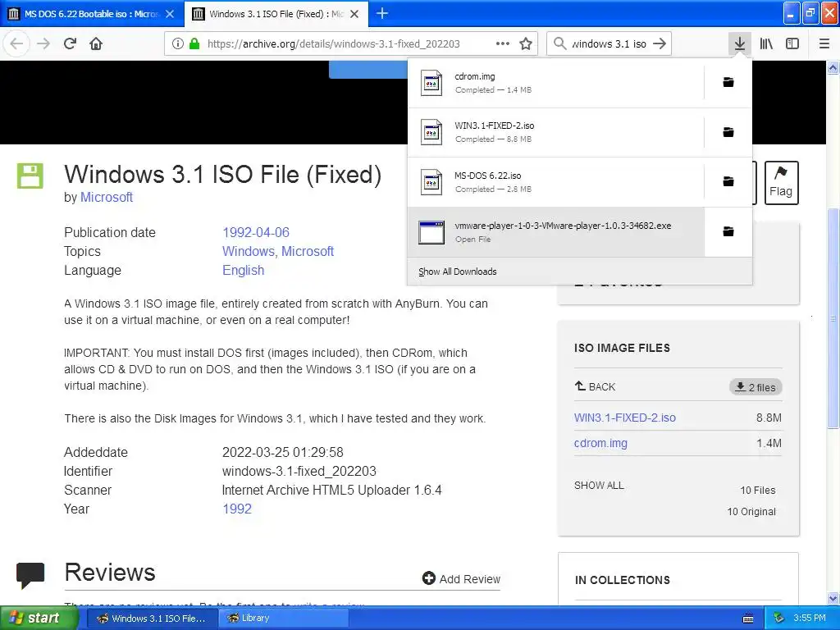
Task: Show site information icon in address bar
Action: [x=178, y=43]
